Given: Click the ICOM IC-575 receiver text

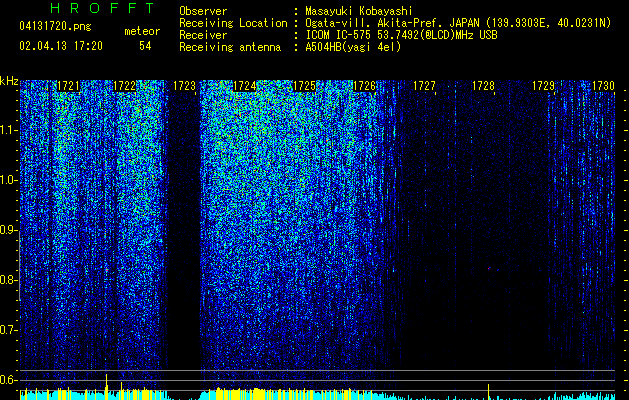Looking at the screenshot, I should pos(401,35).
